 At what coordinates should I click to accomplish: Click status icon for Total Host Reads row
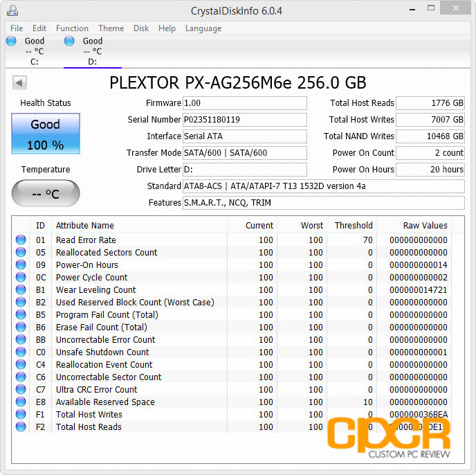click(21, 427)
